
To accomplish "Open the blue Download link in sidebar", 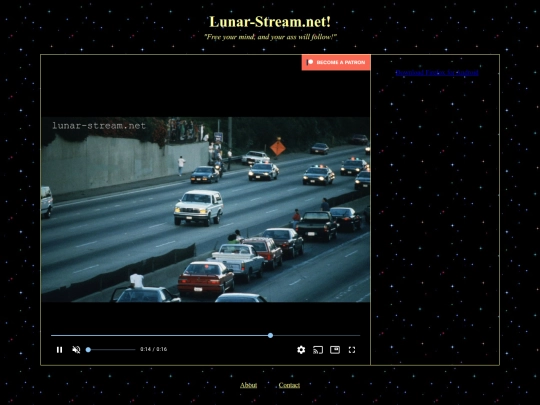I will [437, 73].
